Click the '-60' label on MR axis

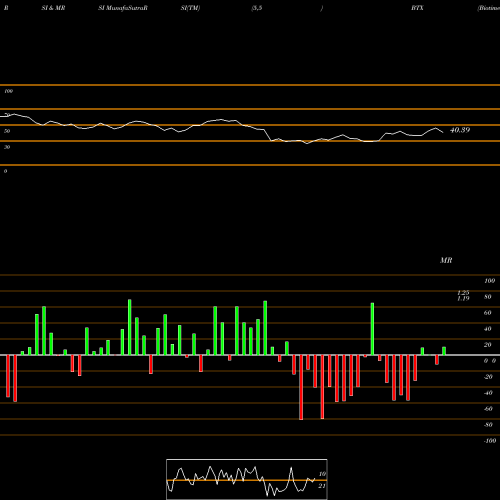point(488,409)
